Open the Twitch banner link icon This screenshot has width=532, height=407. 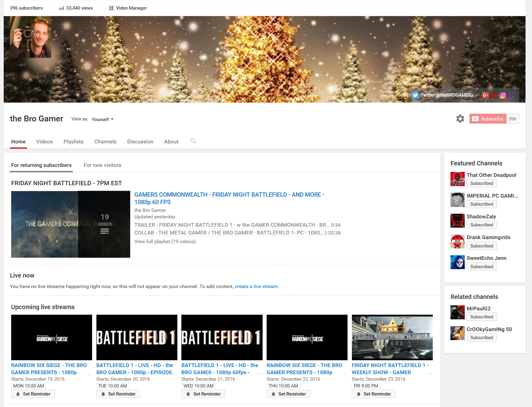(x=512, y=95)
